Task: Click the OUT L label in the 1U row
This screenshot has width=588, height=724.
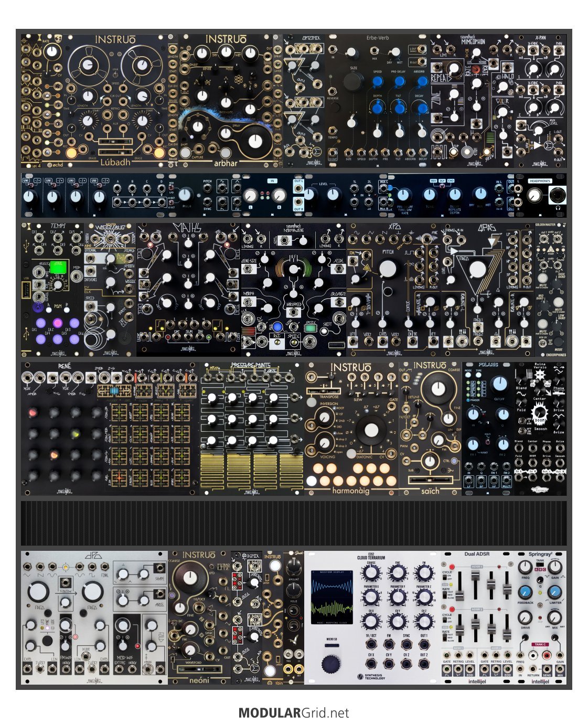Action: click(x=299, y=182)
